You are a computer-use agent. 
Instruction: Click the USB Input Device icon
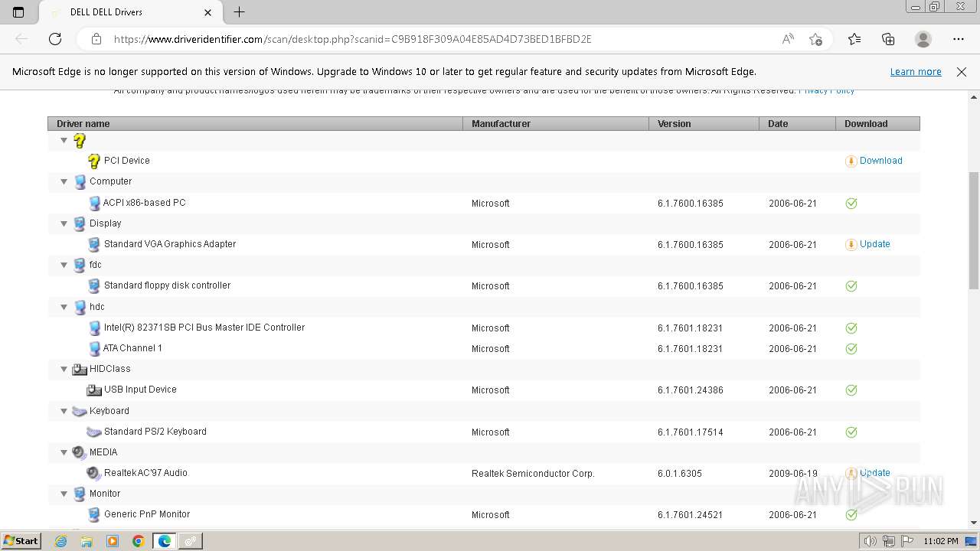point(94,390)
